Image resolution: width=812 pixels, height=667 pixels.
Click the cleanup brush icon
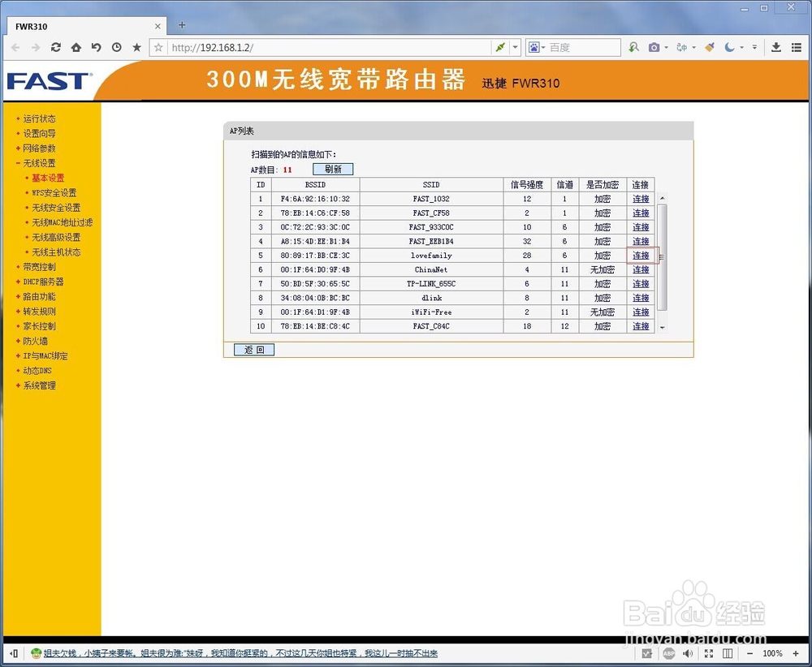pos(710,48)
